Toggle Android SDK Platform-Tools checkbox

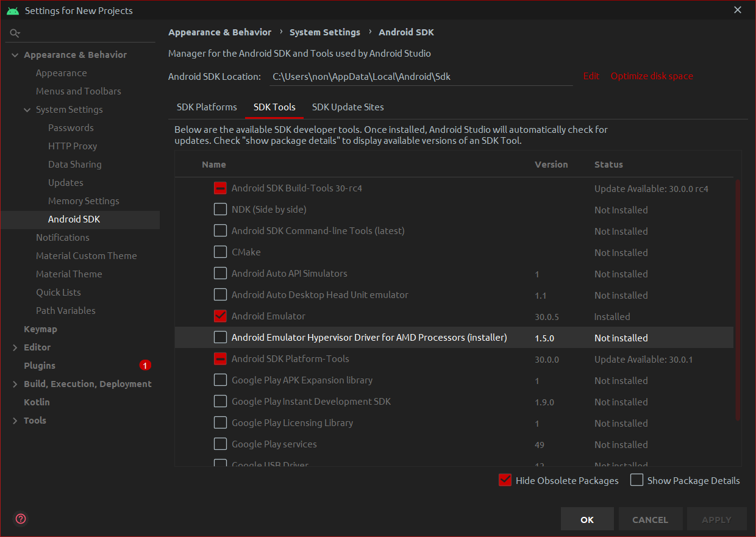[x=220, y=359]
